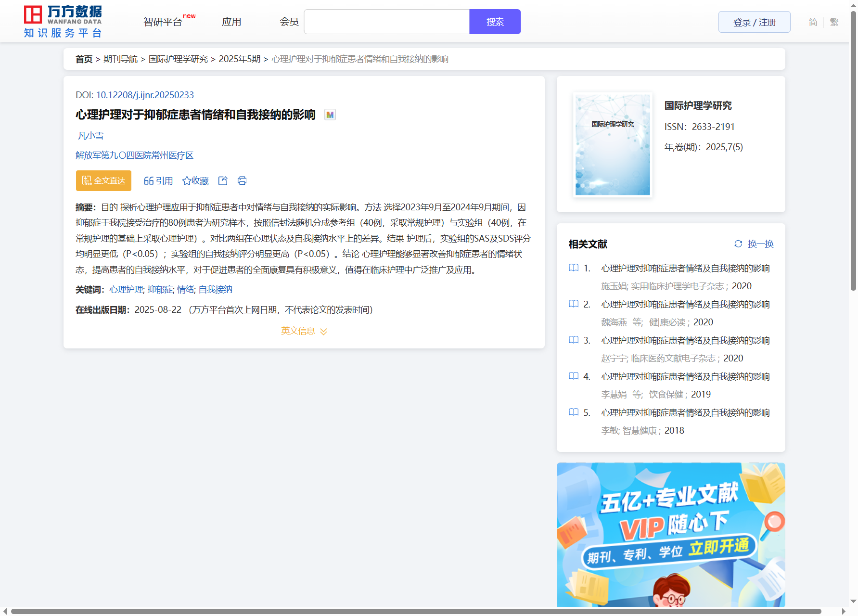Click the Wanfang Data logo

click(x=63, y=22)
